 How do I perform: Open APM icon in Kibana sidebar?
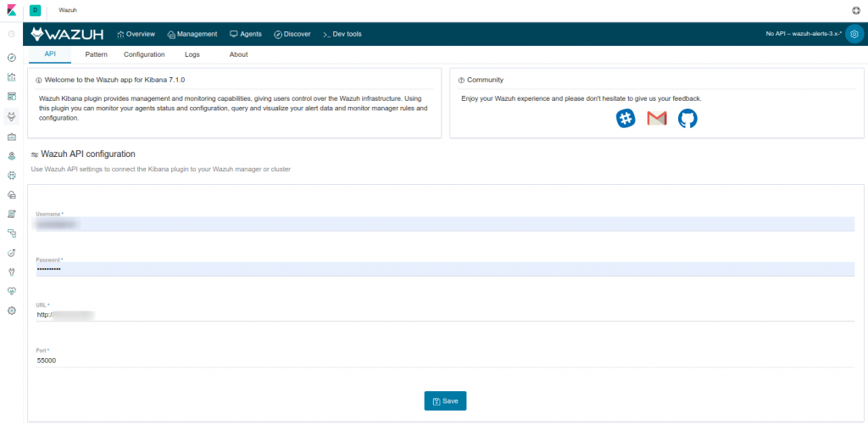coord(12,233)
